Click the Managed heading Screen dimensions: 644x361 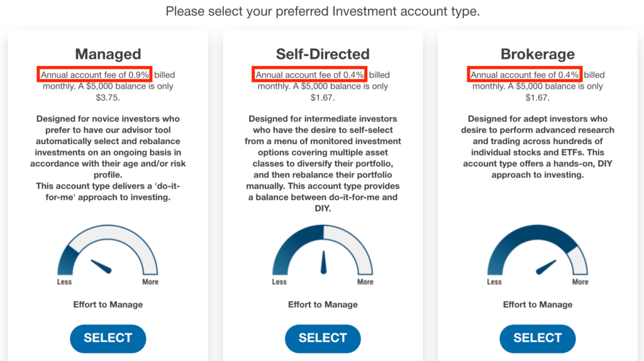click(x=108, y=54)
